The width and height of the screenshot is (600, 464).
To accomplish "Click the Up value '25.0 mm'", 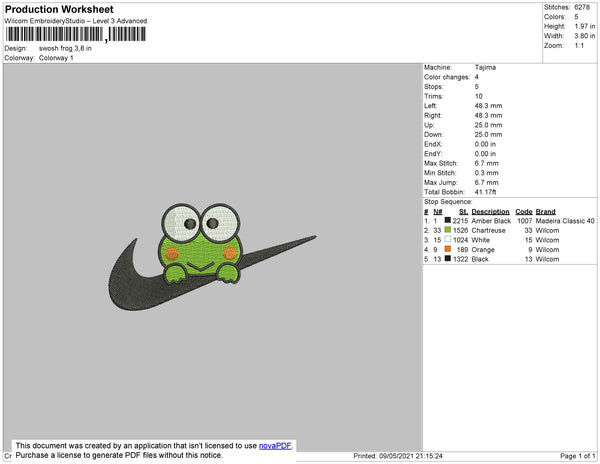I will (488, 125).
